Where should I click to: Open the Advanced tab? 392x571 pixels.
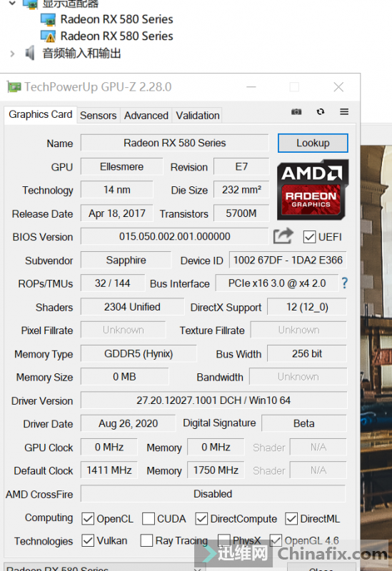[146, 116]
